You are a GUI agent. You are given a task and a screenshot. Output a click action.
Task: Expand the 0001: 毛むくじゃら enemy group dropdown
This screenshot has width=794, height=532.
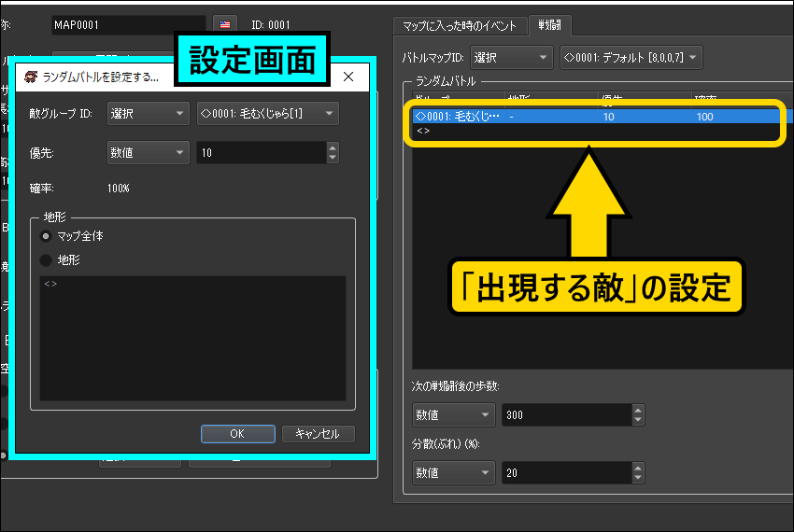(x=267, y=114)
